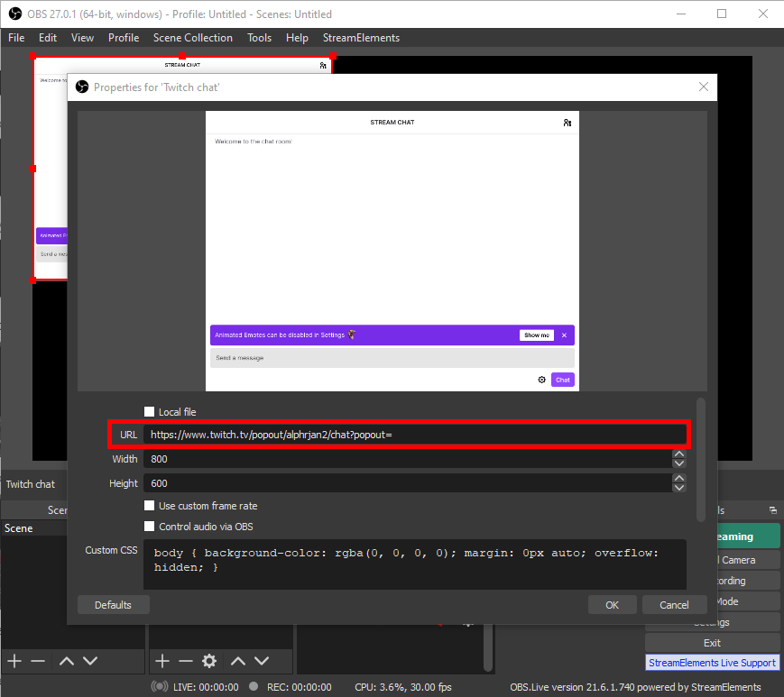Click the recording status dot icon
This screenshot has height=697, width=784.
pos(254,686)
